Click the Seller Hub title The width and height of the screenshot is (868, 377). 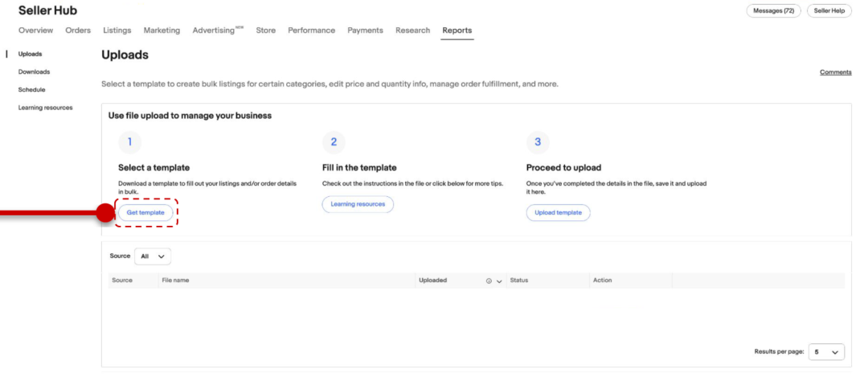[x=47, y=10]
